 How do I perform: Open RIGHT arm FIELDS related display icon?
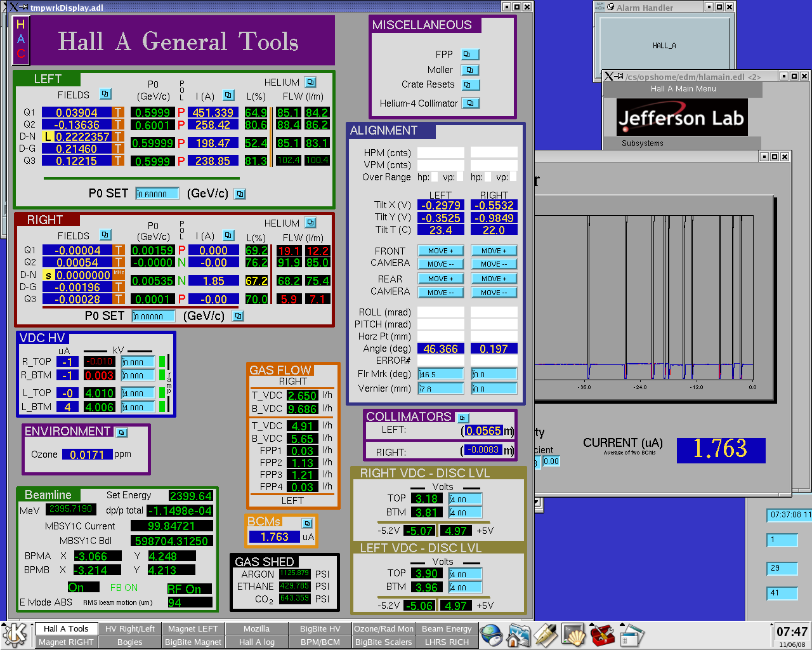coord(105,235)
